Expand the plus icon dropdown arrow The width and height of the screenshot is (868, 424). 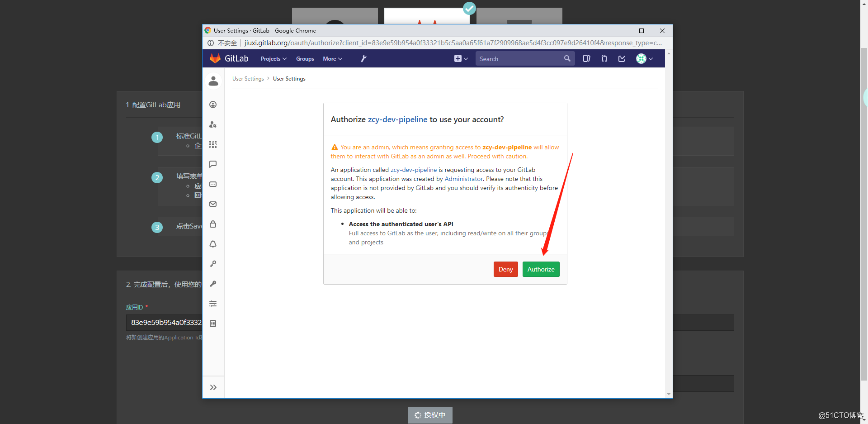[466, 59]
